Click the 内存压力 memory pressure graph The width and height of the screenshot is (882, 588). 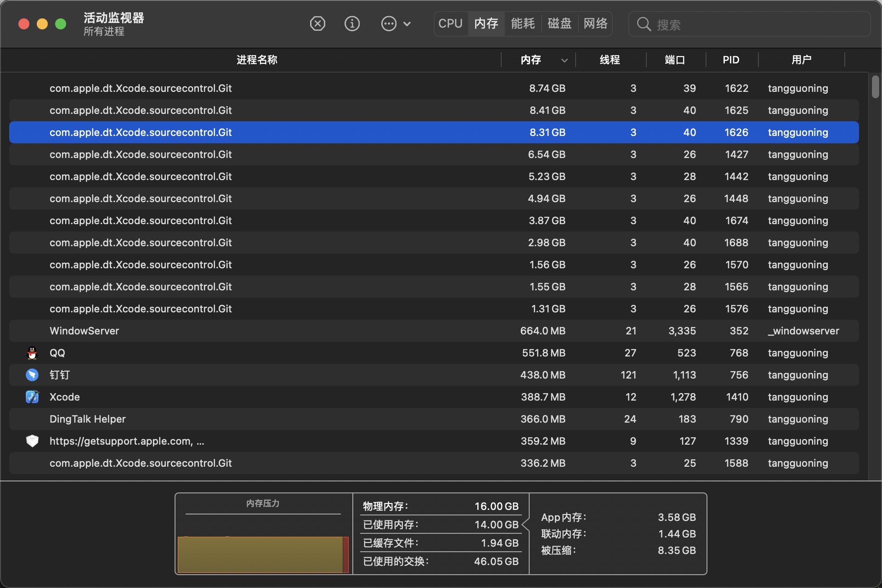[263, 554]
